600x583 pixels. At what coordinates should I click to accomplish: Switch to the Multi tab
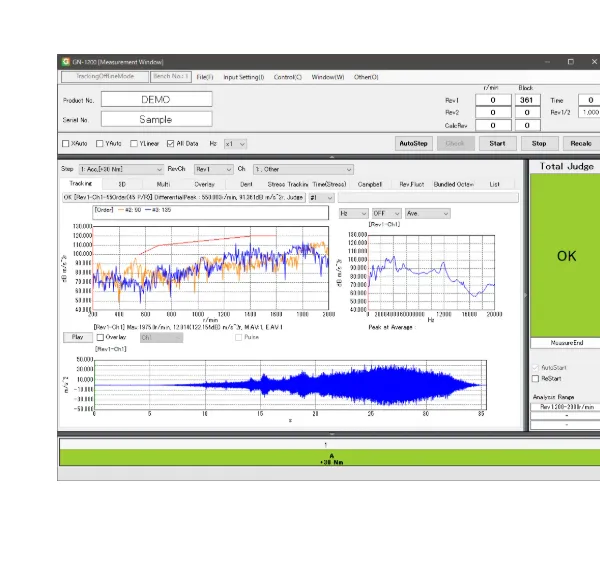pos(163,184)
